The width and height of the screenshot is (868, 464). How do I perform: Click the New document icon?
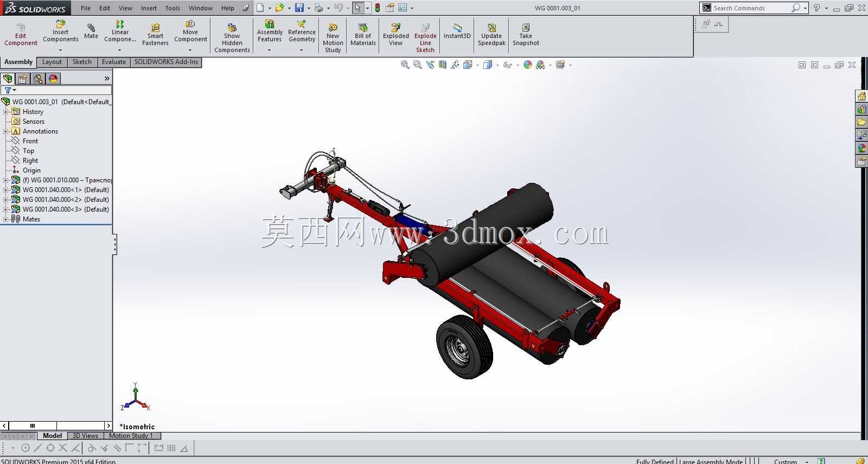(x=260, y=8)
